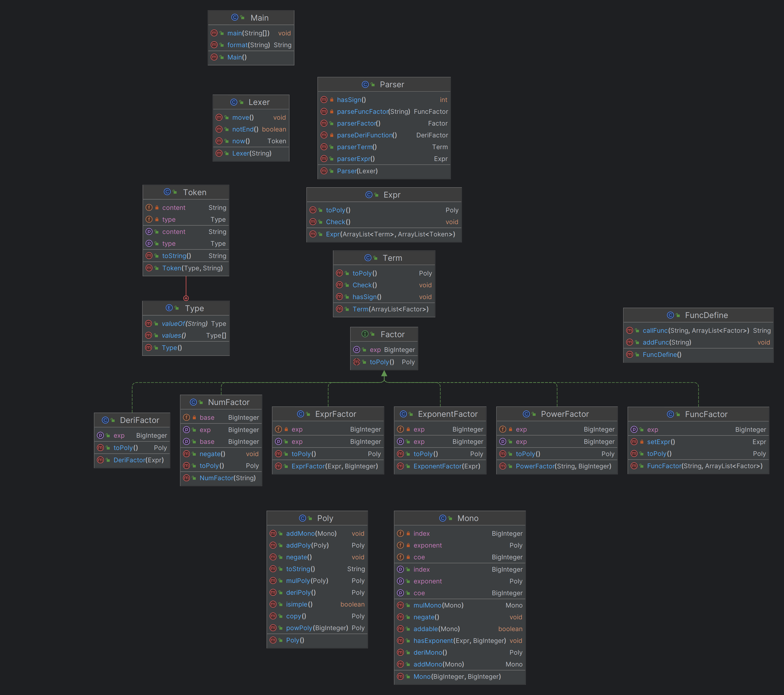Select the ExponentFactor class header

click(x=440, y=414)
